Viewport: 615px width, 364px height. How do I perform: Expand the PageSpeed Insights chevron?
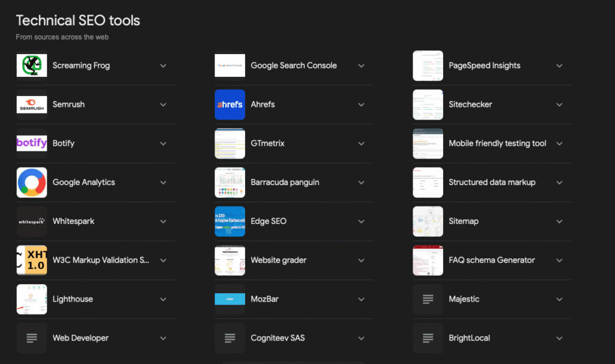click(559, 65)
